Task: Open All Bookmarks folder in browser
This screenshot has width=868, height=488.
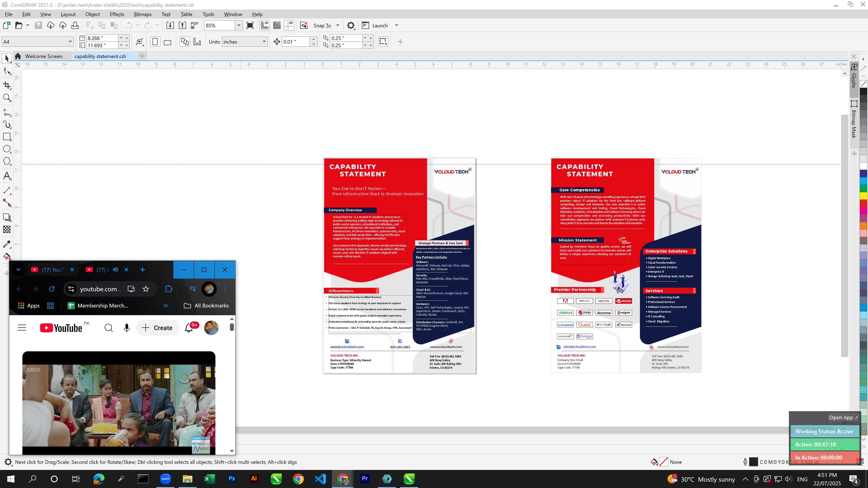Action: click(x=206, y=306)
